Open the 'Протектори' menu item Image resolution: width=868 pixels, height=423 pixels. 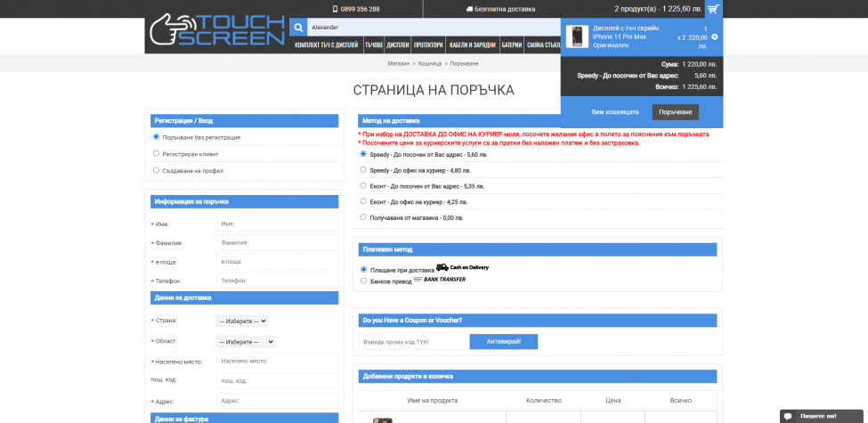pyautogui.click(x=428, y=45)
